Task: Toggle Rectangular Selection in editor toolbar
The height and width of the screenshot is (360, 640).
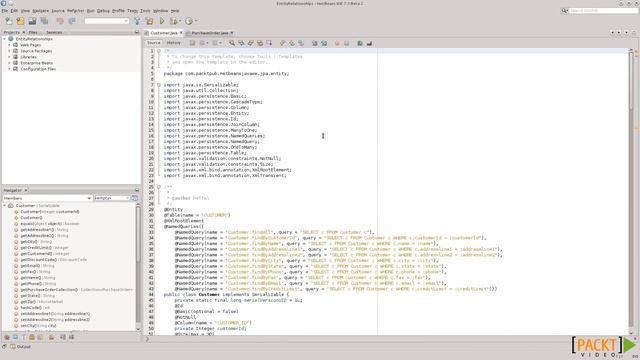Action: click(x=269, y=43)
